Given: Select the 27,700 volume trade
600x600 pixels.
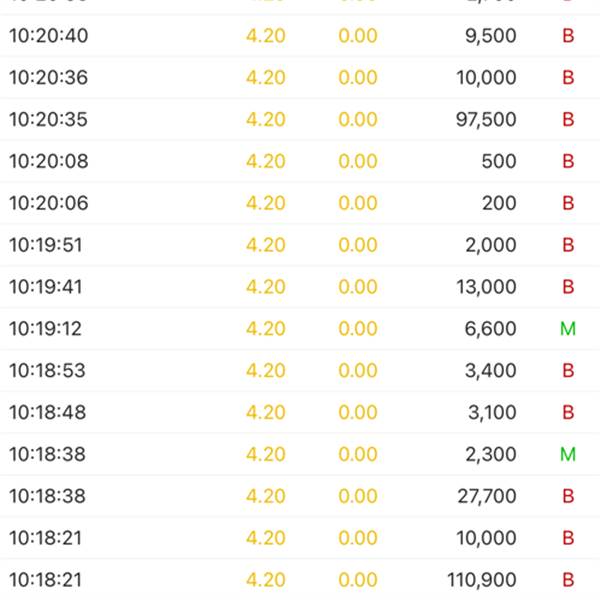Looking at the screenshot, I should point(300,496).
